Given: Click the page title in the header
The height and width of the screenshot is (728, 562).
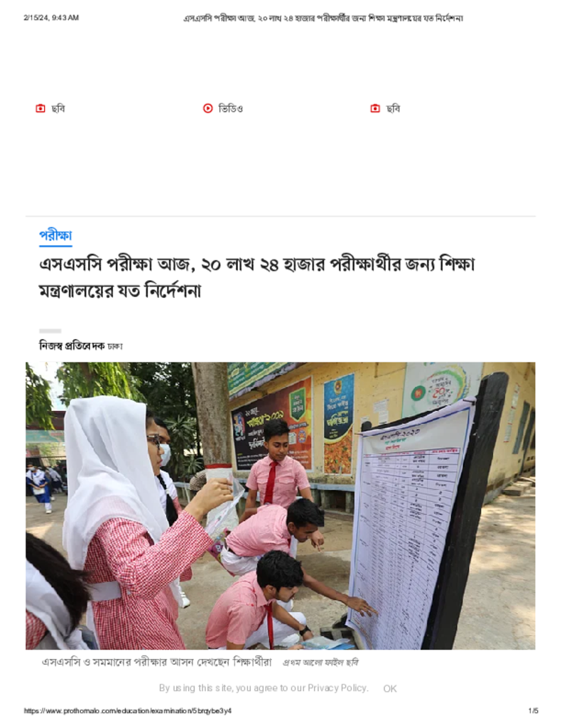Looking at the screenshot, I should point(323,18).
